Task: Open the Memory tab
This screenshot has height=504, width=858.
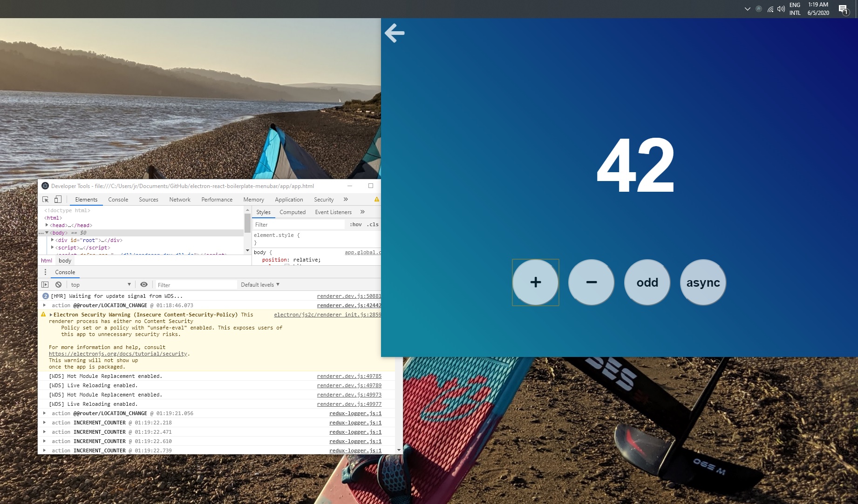Action: pyautogui.click(x=254, y=200)
